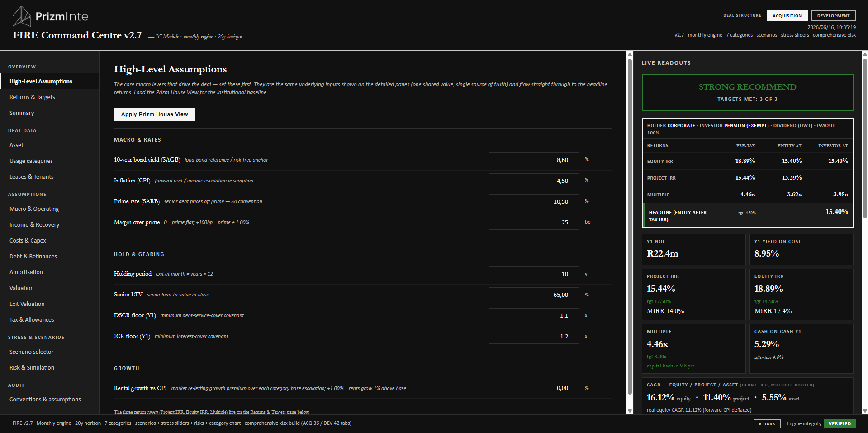Image resolution: width=868 pixels, height=433 pixels.
Task: Select the Development deal structure
Action: (x=833, y=15)
